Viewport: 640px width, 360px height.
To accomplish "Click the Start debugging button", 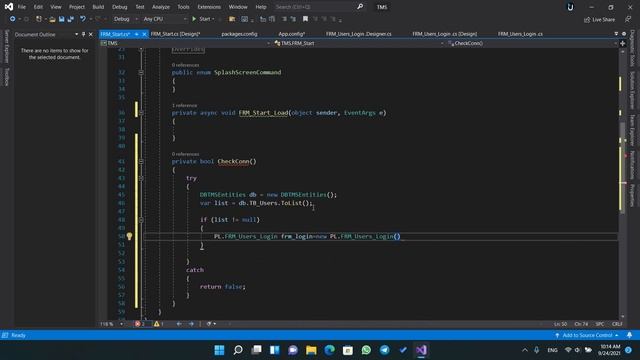I will (x=203, y=19).
